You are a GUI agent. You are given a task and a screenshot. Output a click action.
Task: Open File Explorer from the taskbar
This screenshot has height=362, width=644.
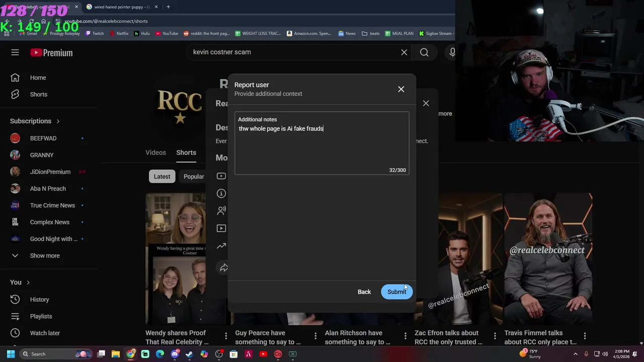pos(116,354)
